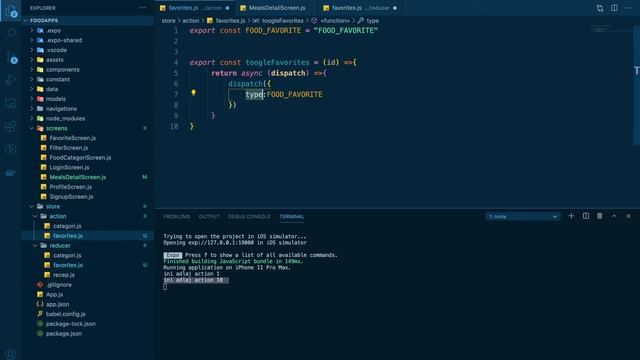
Task: Open the PROBLEMS panel tab
Action: pos(177,216)
